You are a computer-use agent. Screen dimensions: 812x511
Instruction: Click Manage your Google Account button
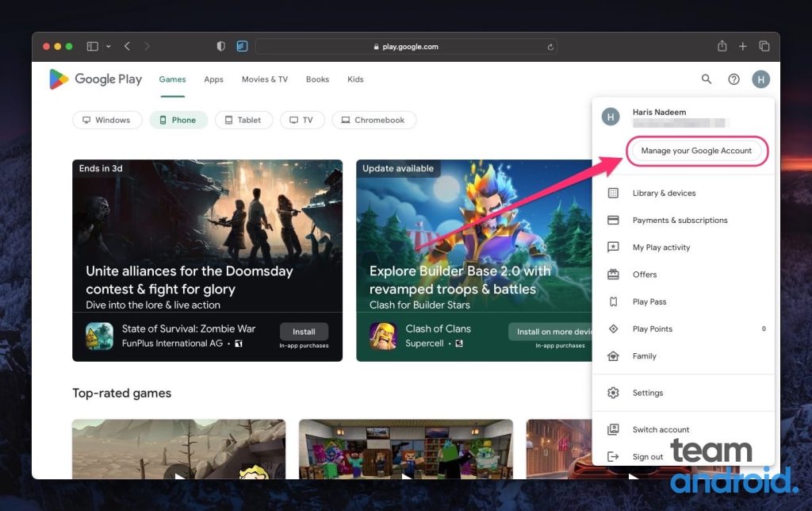pyautogui.click(x=696, y=151)
